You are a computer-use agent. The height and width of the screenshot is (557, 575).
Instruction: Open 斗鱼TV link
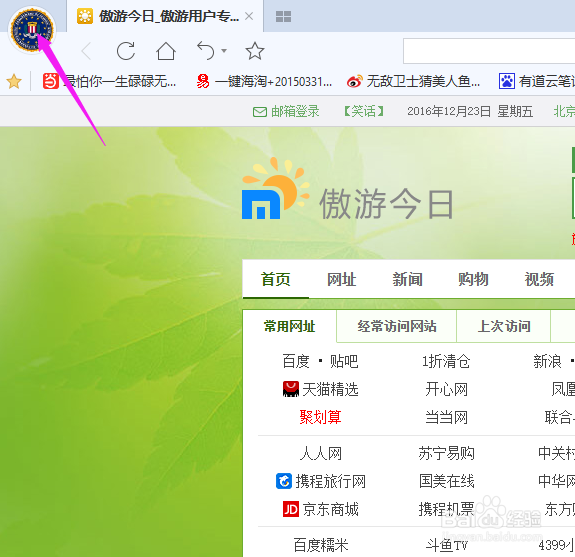pyautogui.click(x=446, y=546)
